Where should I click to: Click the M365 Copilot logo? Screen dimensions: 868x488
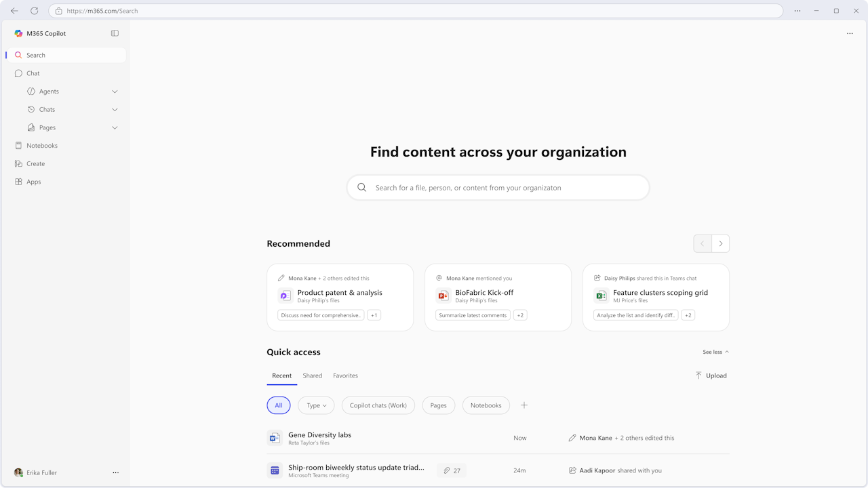coord(18,33)
